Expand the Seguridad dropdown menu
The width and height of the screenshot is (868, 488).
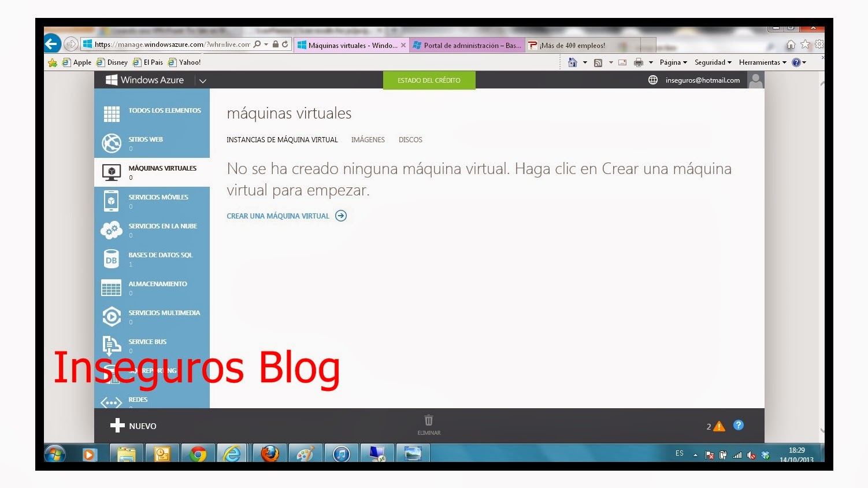click(x=713, y=62)
